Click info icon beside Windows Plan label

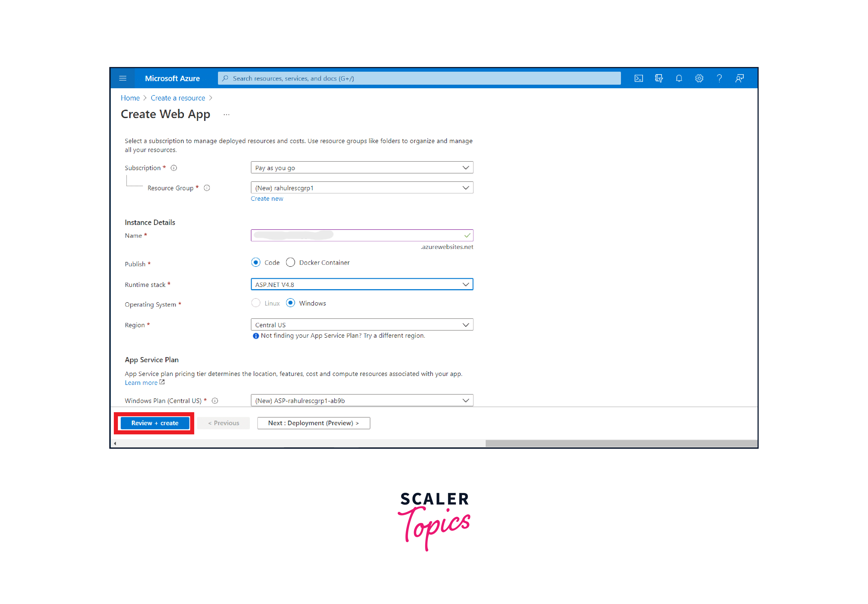[x=215, y=400]
